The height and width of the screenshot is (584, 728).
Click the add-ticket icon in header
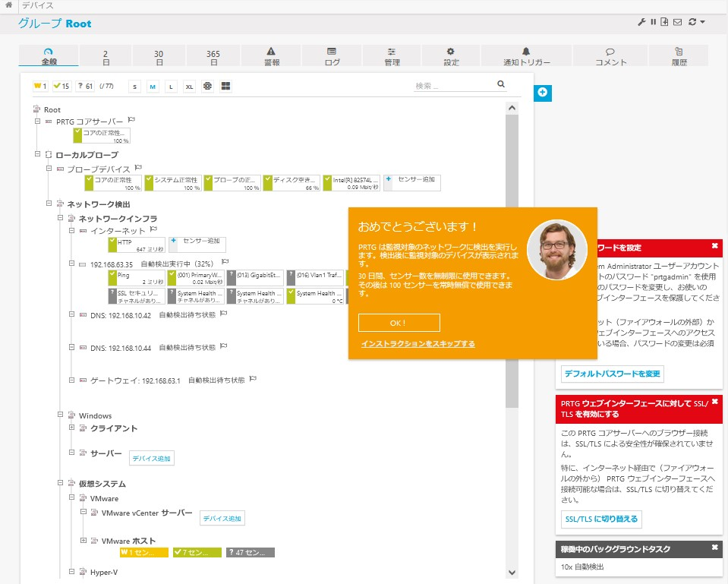664,22
